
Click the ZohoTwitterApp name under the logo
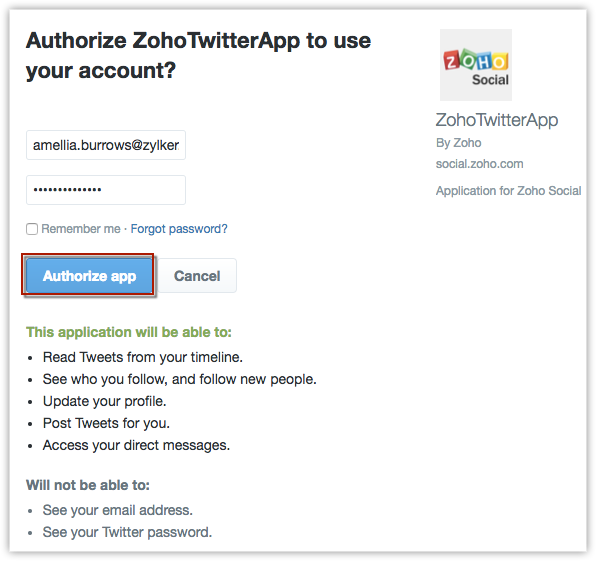point(497,120)
